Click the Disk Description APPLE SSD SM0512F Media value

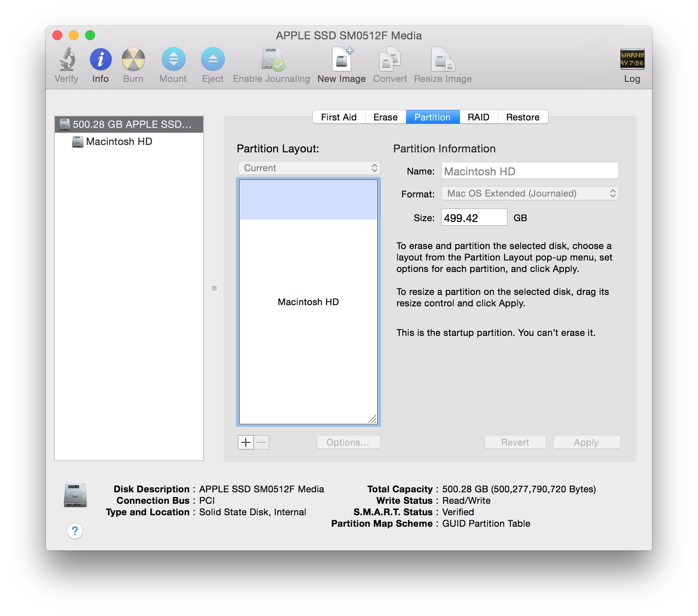pyautogui.click(x=261, y=489)
